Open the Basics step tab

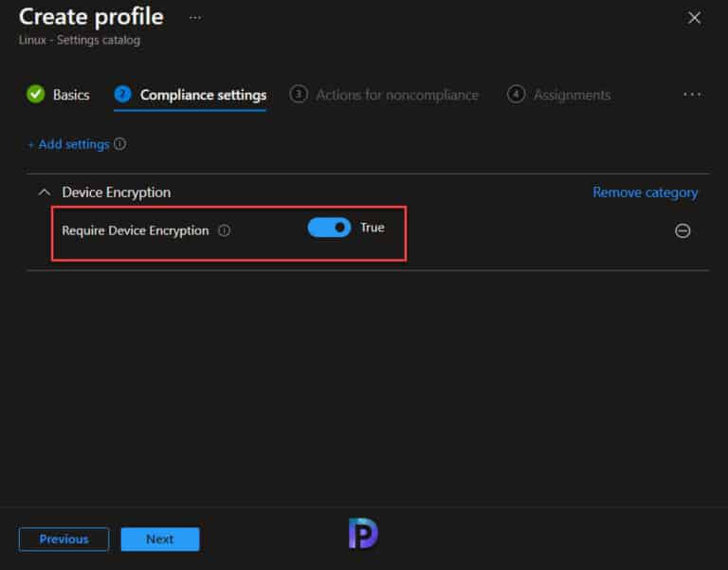tap(58, 94)
